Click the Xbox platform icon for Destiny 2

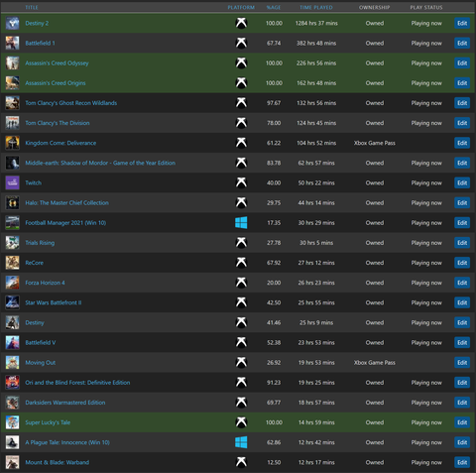(241, 23)
